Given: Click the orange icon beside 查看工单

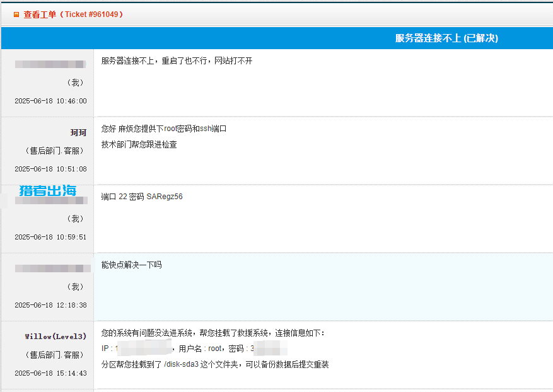Looking at the screenshot, I should click(16, 14).
